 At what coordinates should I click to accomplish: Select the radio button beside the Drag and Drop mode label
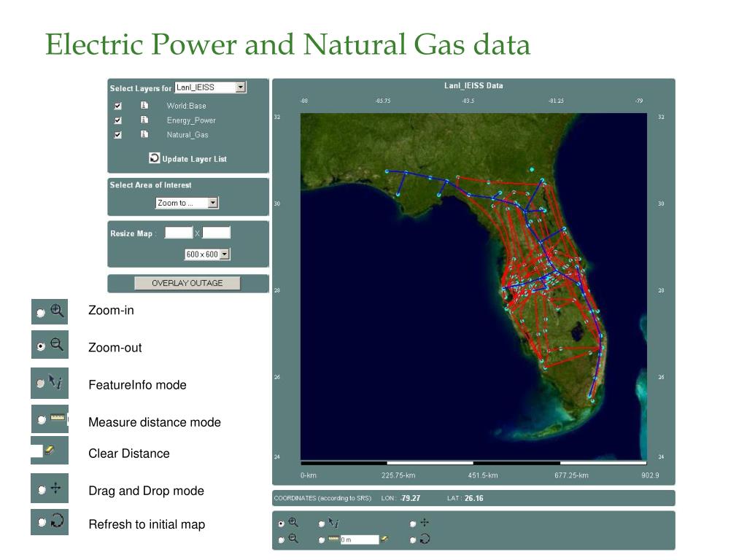[x=42, y=489]
